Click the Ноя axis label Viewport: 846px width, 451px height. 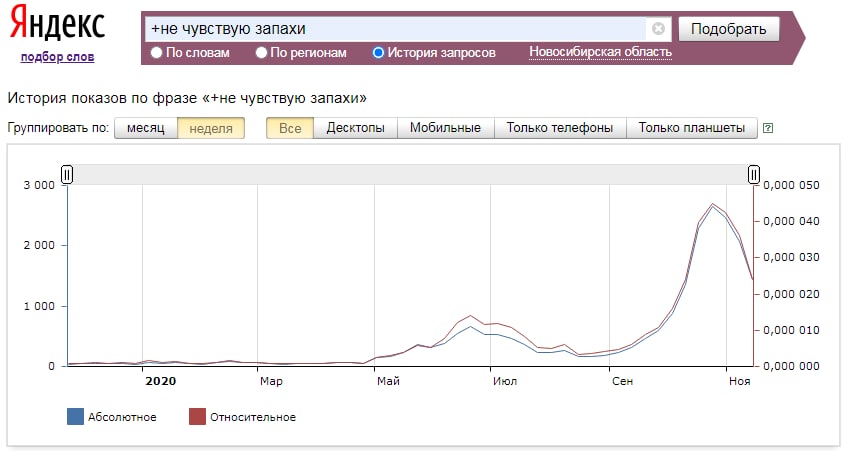740,381
